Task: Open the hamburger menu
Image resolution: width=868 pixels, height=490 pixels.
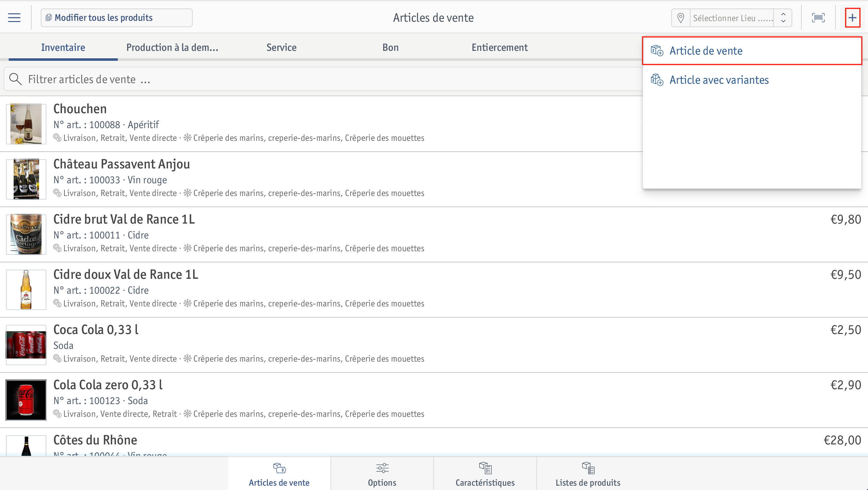Action: click(x=14, y=18)
